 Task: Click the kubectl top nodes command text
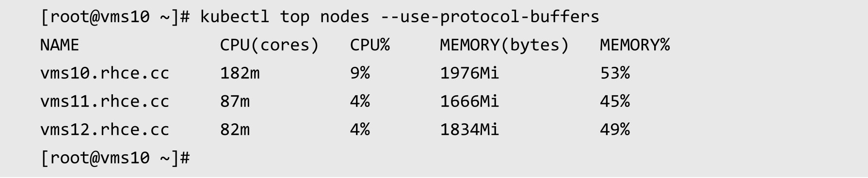coord(400,17)
